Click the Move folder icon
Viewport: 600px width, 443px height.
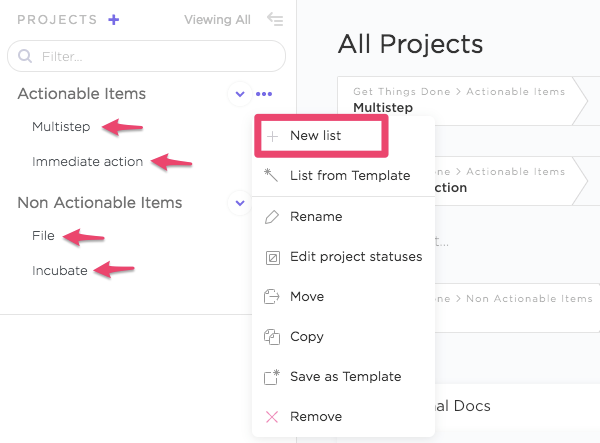tap(271, 297)
